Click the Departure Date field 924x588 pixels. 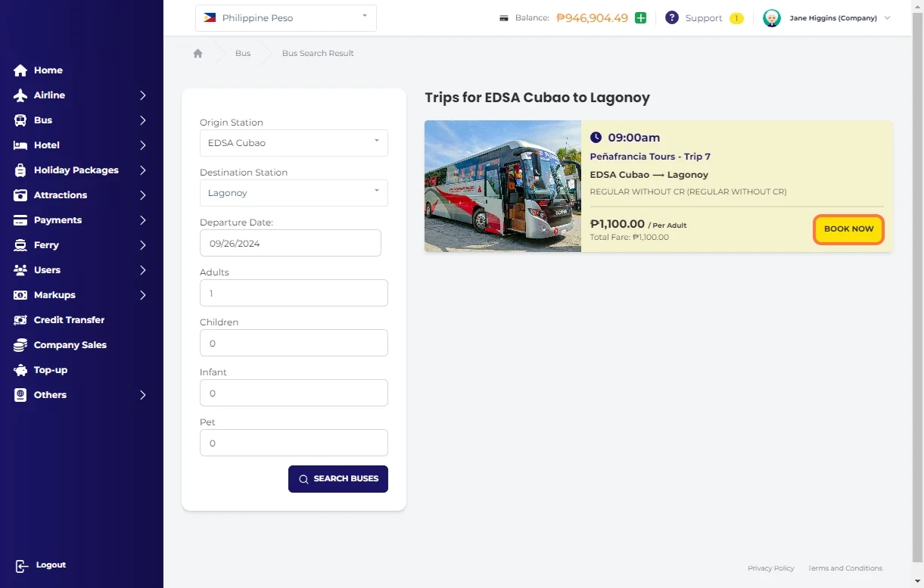click(291, 243)
